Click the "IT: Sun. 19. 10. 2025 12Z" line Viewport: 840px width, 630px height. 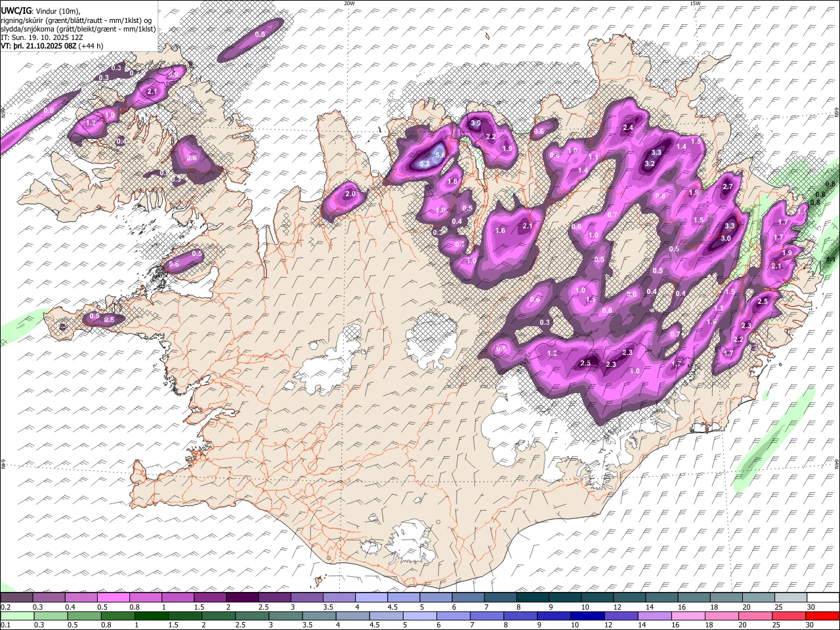[x=42, y=37]
